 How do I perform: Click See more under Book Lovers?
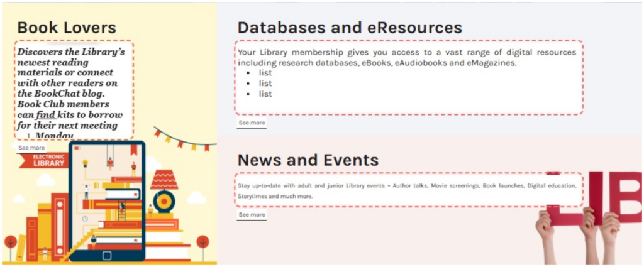tap(31, 148)
